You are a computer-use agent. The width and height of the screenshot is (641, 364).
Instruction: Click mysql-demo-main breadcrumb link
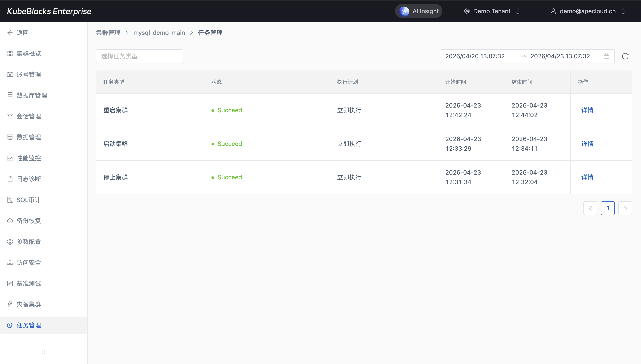[x=159, y=33]
